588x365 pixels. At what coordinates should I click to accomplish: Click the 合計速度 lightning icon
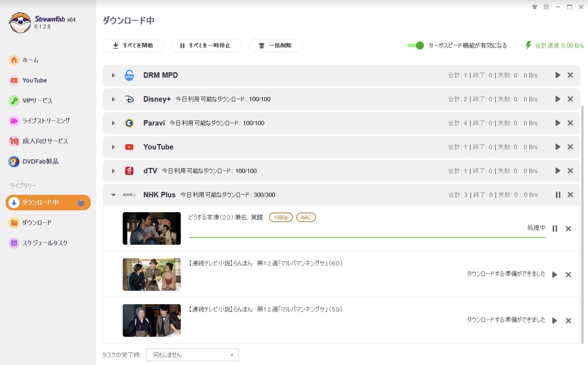(x=528, y=45)
